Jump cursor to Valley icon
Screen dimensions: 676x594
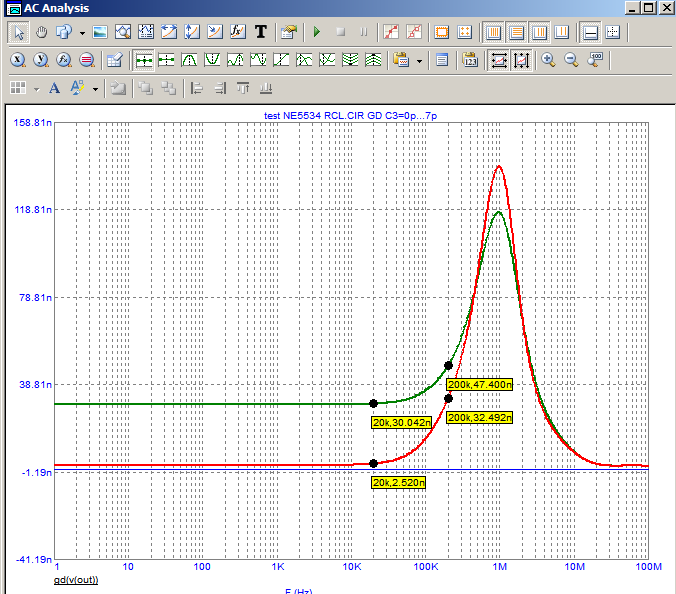point(212,60)
